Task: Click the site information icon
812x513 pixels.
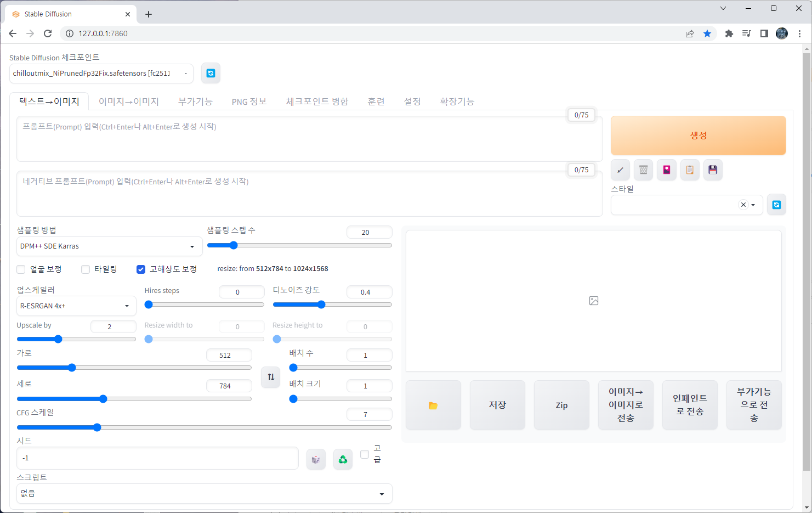Action: (70, 33)
